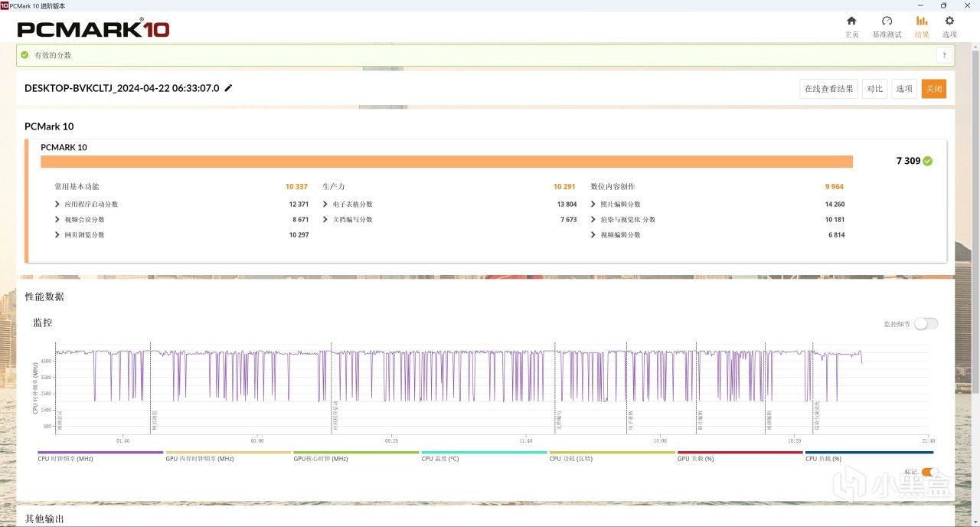Select the red GPU 负载 legend swatch
The height and width of the screenshot is (527, 980).
point(740,453)
